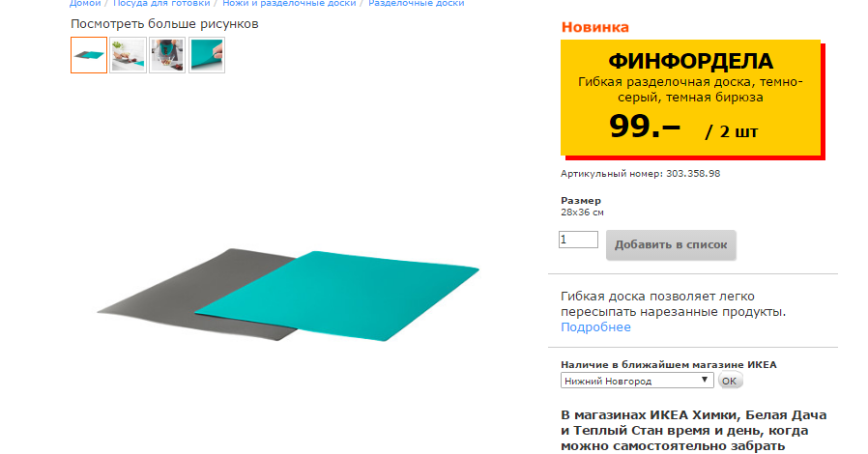Navigate to Ножи и разделочные доски
The width and height of the screenshot is (868, 454).
(x=289, y=3)
